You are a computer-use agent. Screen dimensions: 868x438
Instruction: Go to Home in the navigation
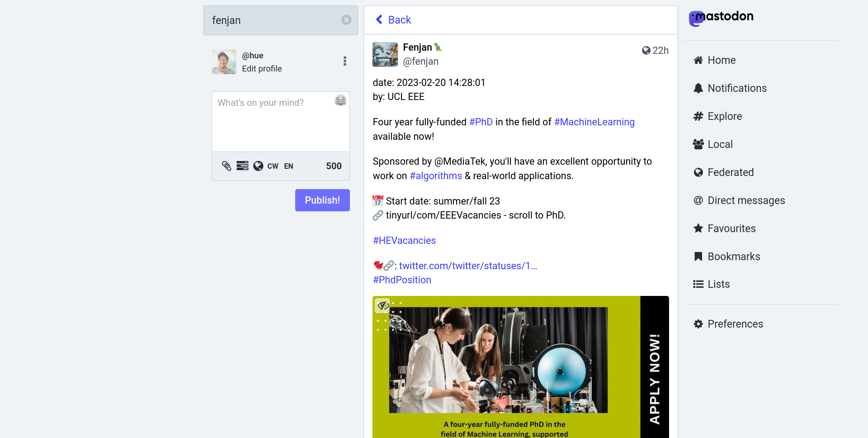(715, 60)
